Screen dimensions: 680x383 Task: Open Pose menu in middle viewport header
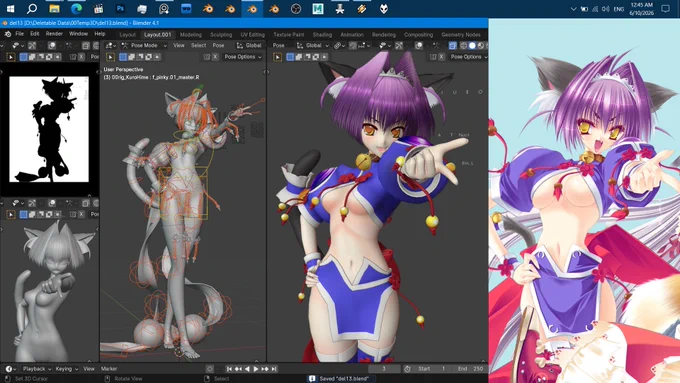click(218, 45)
